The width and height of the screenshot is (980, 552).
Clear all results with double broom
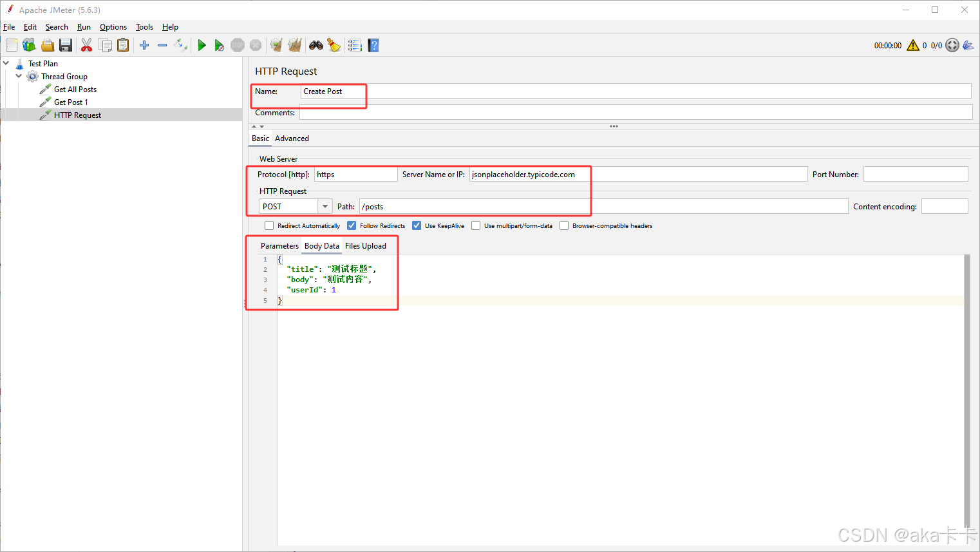[x=295, y=45]
